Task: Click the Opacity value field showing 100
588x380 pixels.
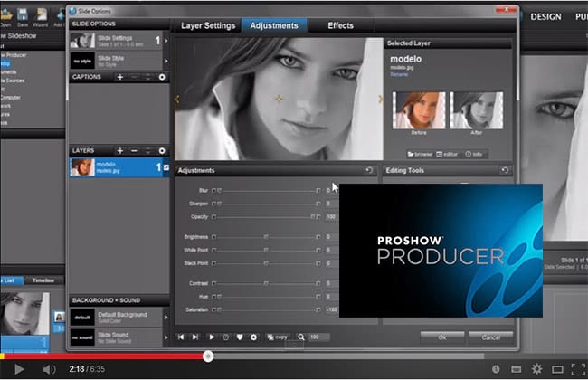Action: click(x=331, y=217)
